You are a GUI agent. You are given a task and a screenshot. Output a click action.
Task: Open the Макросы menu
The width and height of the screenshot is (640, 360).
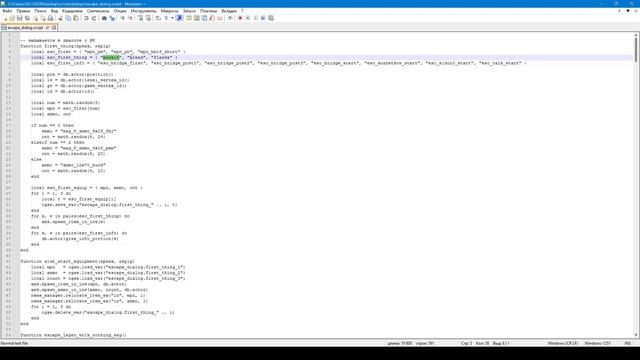coord(169,11)
